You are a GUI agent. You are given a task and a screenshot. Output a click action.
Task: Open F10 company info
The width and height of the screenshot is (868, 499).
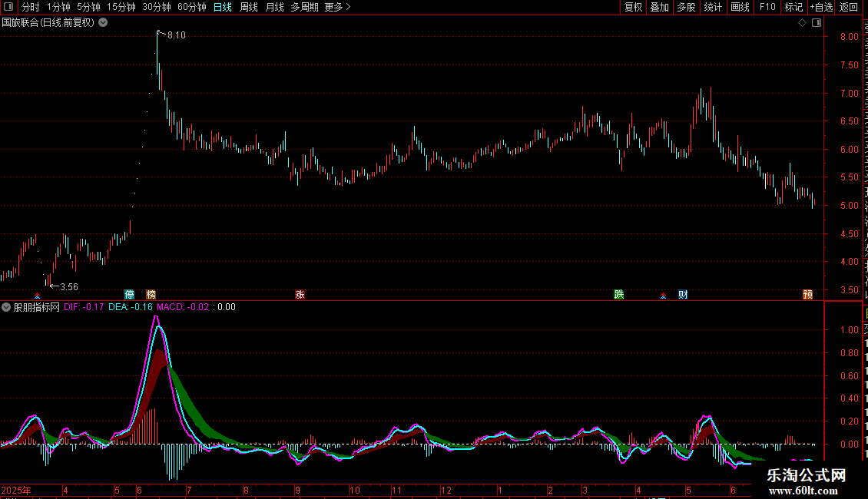point(767,7)
